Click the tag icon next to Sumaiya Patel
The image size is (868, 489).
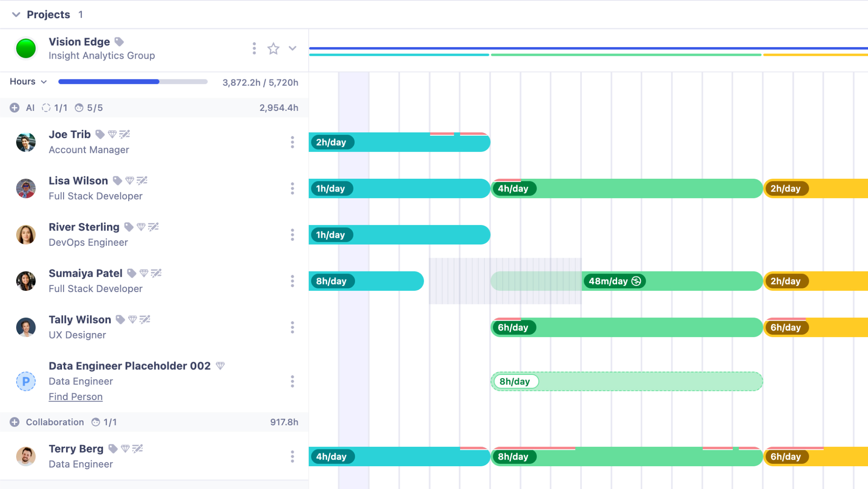tap(131, 273)
